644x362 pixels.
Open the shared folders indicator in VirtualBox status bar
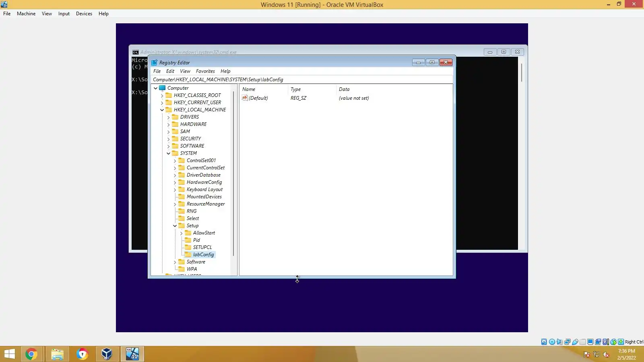coord(582,342)
